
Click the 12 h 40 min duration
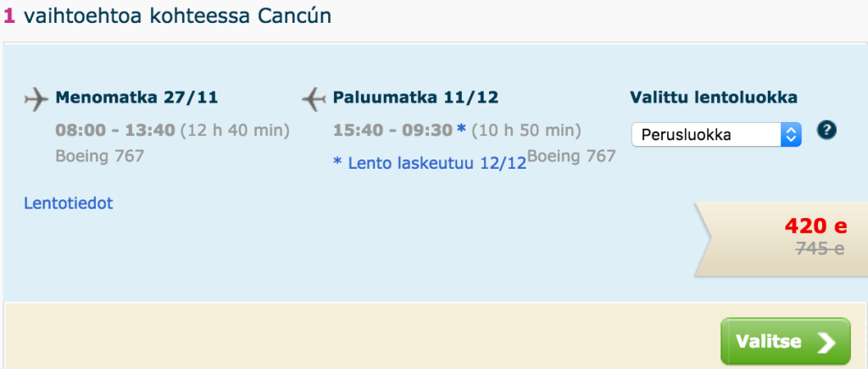pyautogui.click(x=235, y=131)
